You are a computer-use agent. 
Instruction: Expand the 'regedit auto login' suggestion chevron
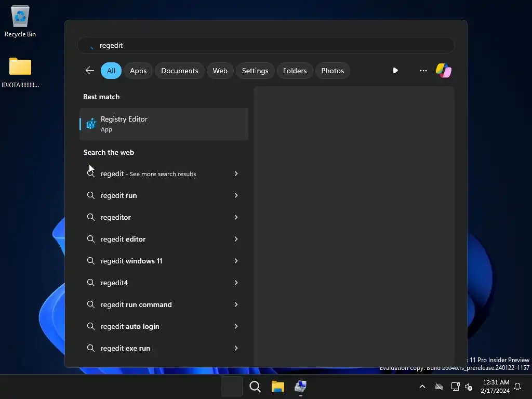pyautogui.click(x=236, y=326)
